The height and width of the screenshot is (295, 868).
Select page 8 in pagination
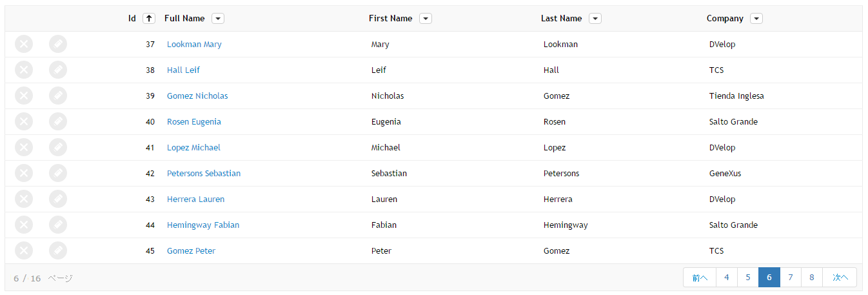812,277
